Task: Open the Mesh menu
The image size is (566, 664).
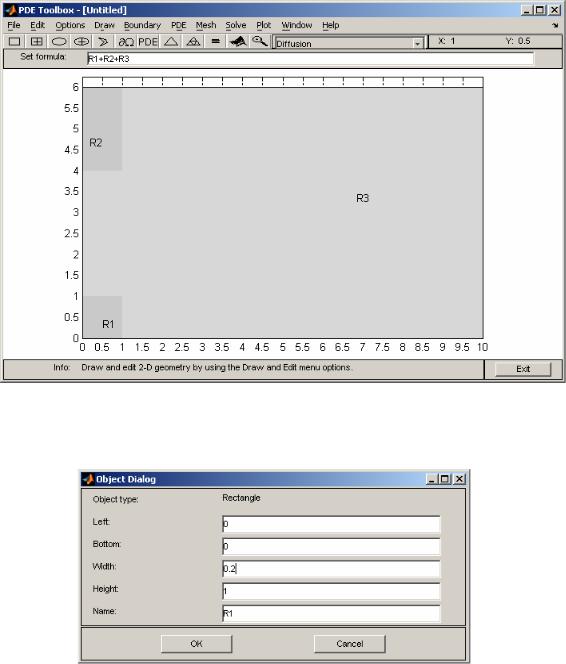Action: [206, 25]
